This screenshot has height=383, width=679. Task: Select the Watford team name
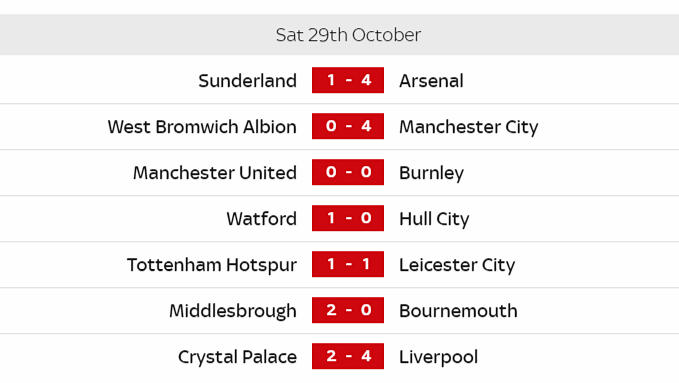pyautogui.click(x=262, y=218)
